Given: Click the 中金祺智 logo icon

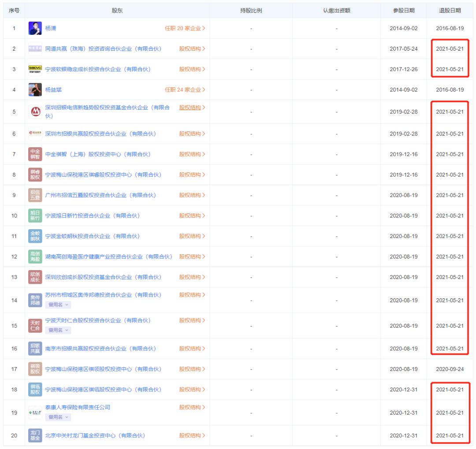Looking at the screenshot, I should pyautogui.click(x=35, y=154).
